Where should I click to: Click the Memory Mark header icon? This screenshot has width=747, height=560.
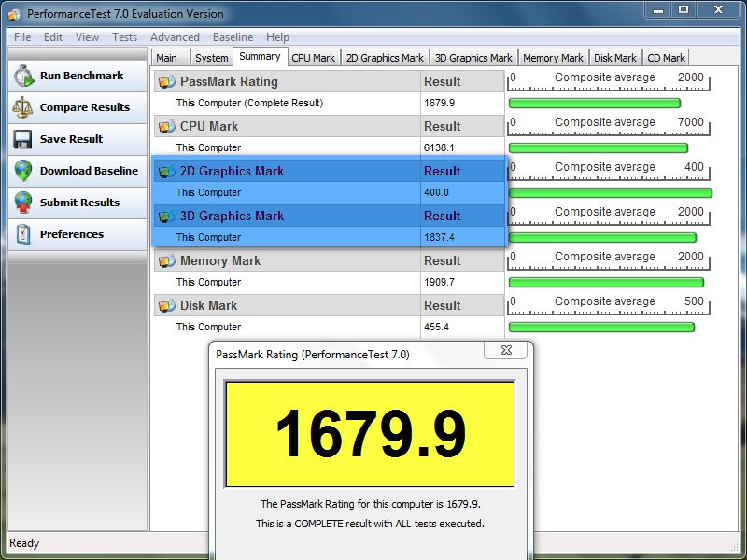(167, 261)
